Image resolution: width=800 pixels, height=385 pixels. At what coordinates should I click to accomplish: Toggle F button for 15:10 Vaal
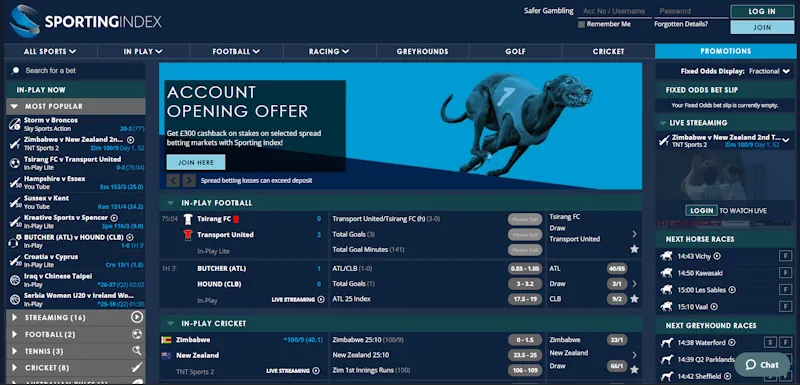pyautogui.click(x=785, y=306)
